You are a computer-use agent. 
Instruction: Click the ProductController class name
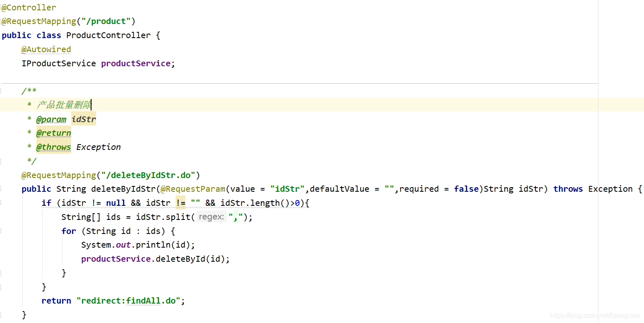tap(109, 35)
